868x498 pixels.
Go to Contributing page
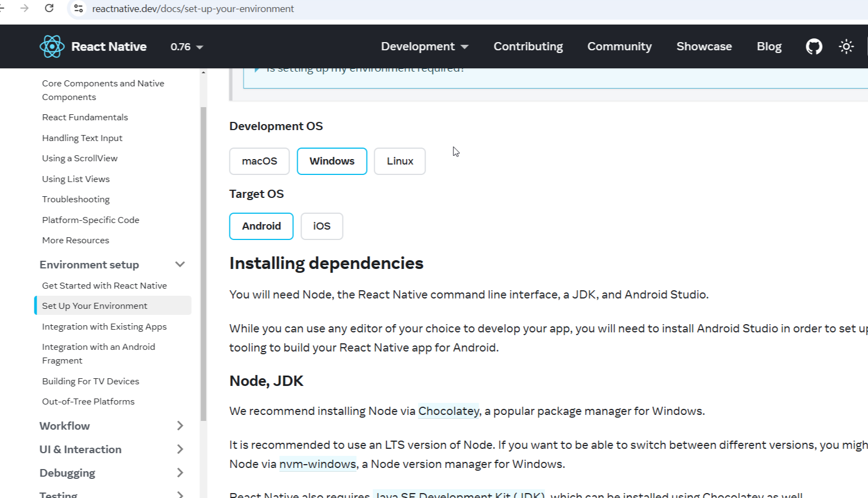(528, 46)
